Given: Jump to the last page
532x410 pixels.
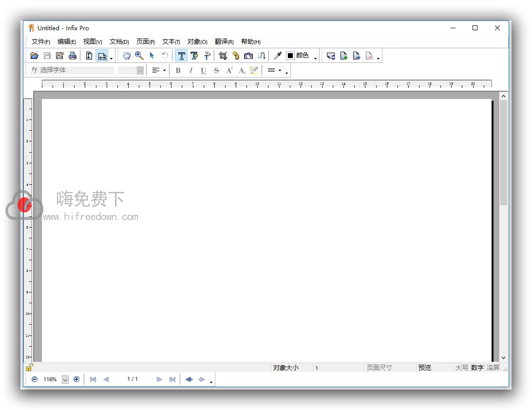Looking at the screenshot, I should tap(172, 379).
